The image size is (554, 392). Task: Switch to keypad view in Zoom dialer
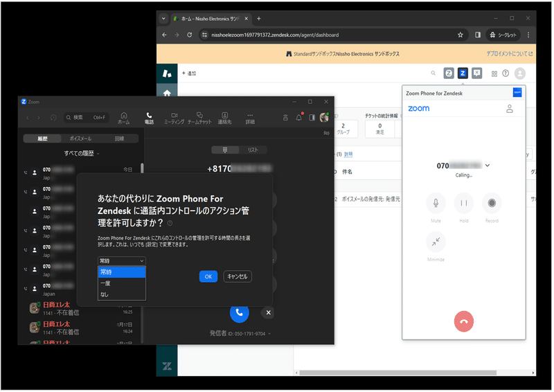(226, 150)
